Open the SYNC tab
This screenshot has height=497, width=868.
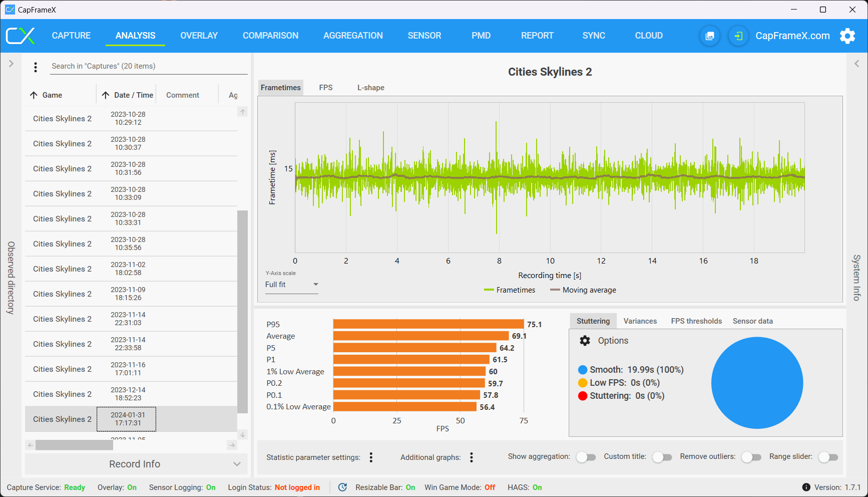click(x=594, y=36)
